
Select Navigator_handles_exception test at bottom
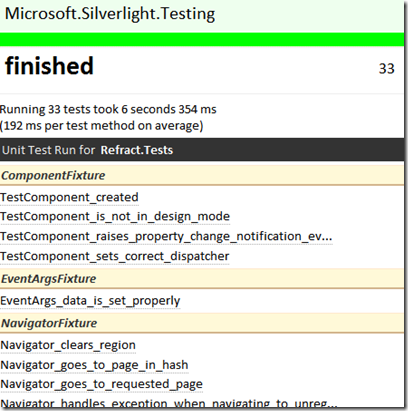(x=169, y=403)
